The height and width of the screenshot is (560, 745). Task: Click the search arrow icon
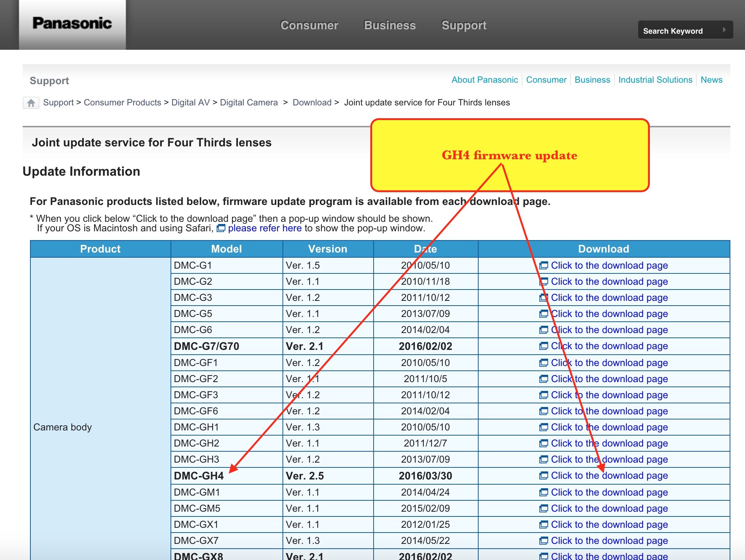coord(724,30)
